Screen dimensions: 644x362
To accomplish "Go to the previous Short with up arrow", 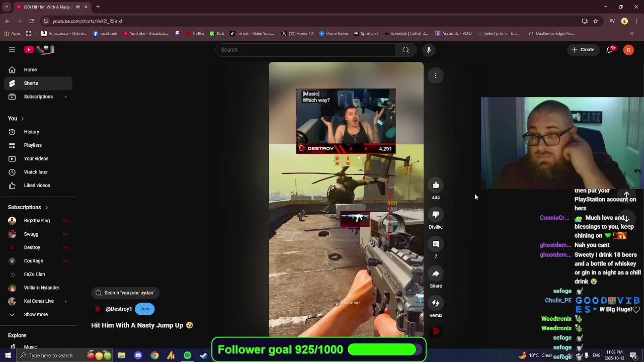I will click(626, 195).
